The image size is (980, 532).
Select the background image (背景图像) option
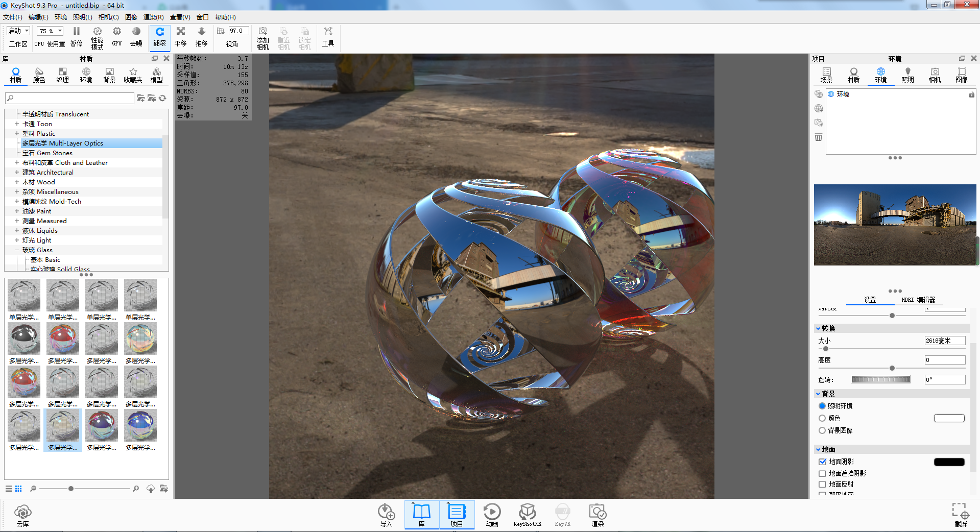tap(822, 430)
